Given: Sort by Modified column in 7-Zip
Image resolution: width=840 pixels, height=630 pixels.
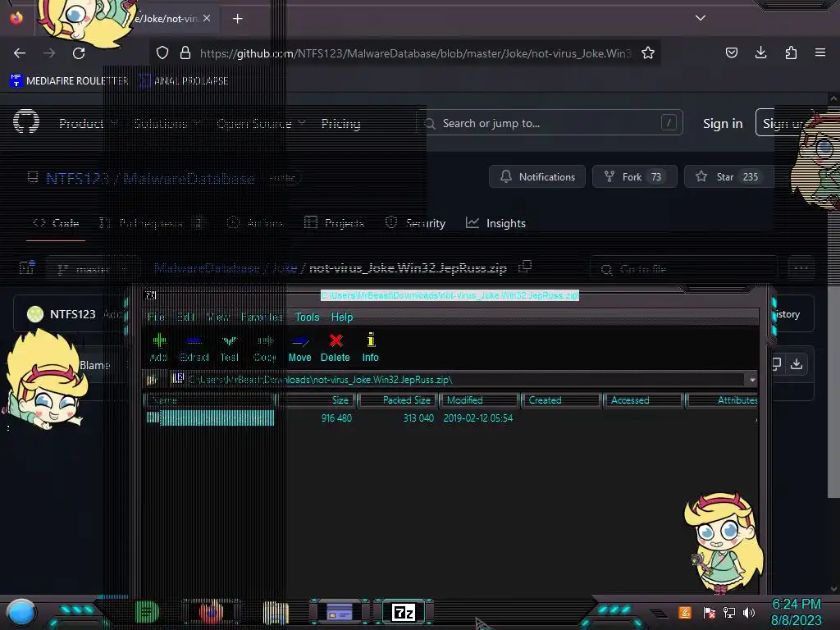Looking at the screenshot, I should click(x=479, y=400).
